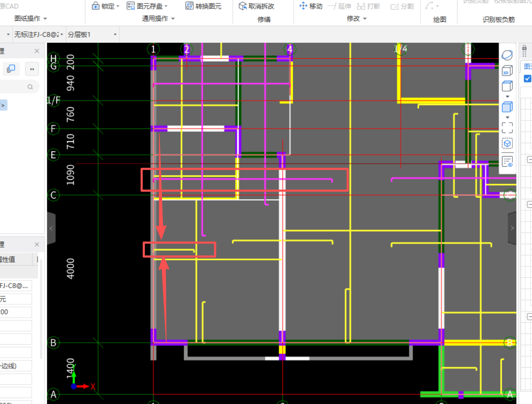Toggle the blue checkbox in the layers panel
532x404 pixels.
(527, 78)
